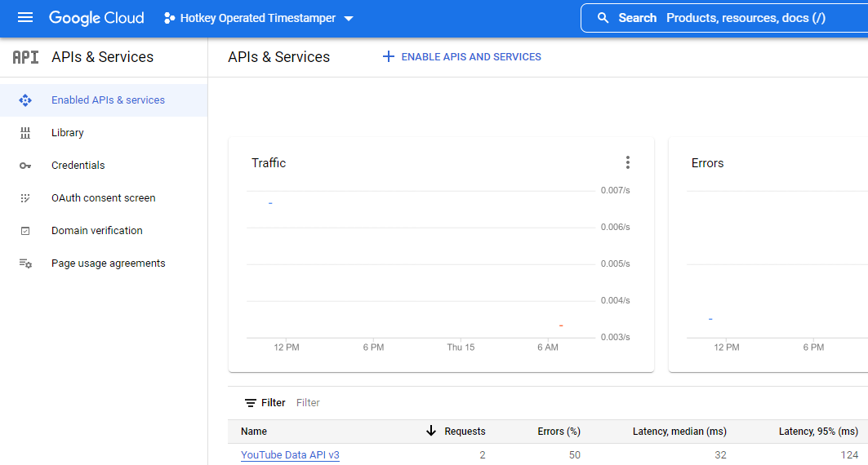The width and height of the screenshot is (868, 465).
Task: Click the Traffic chart title
Action: point(269,163)
